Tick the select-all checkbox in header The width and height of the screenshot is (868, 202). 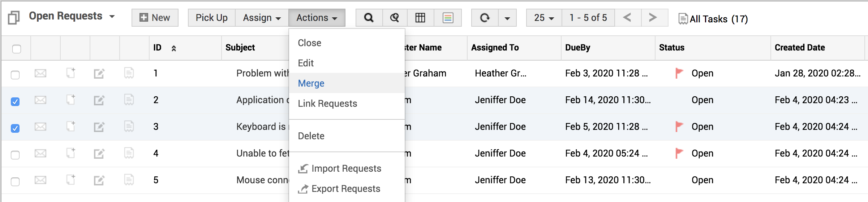[17, 49]
